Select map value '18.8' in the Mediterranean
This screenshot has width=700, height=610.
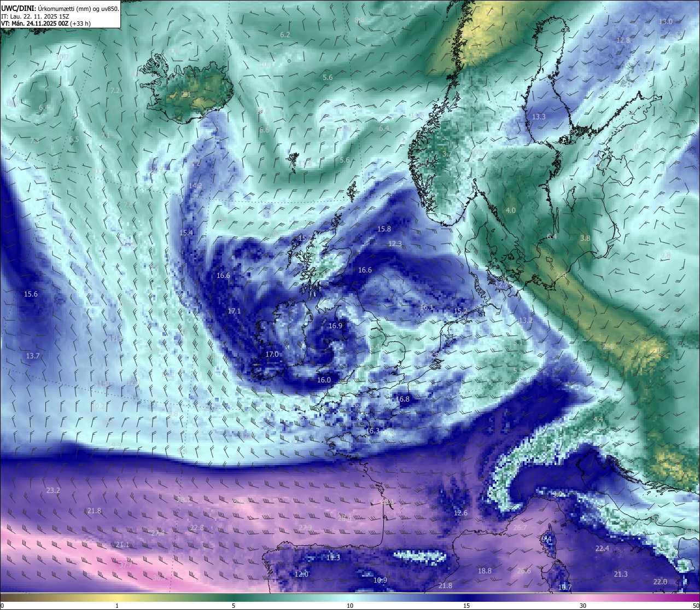485,571
